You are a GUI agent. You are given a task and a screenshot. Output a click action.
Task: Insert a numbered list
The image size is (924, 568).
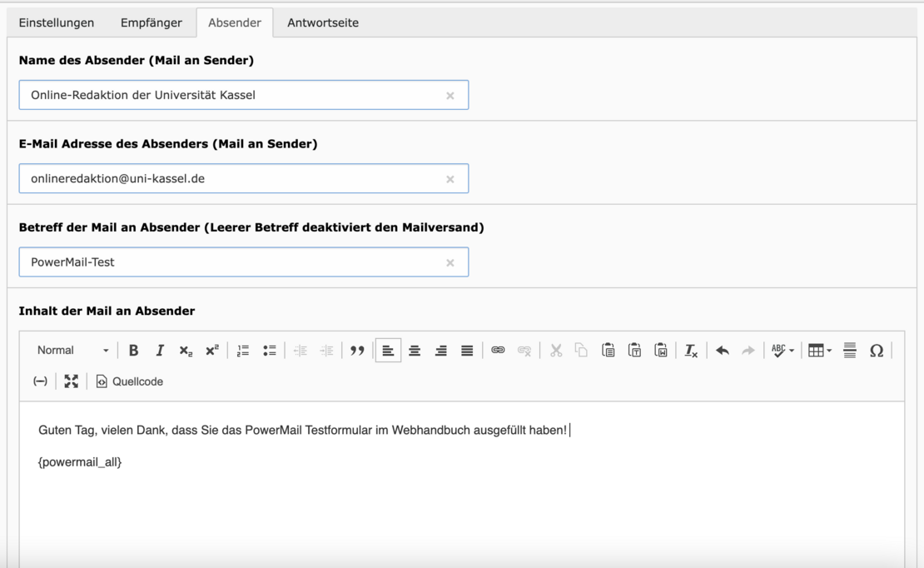pos(244,351)
